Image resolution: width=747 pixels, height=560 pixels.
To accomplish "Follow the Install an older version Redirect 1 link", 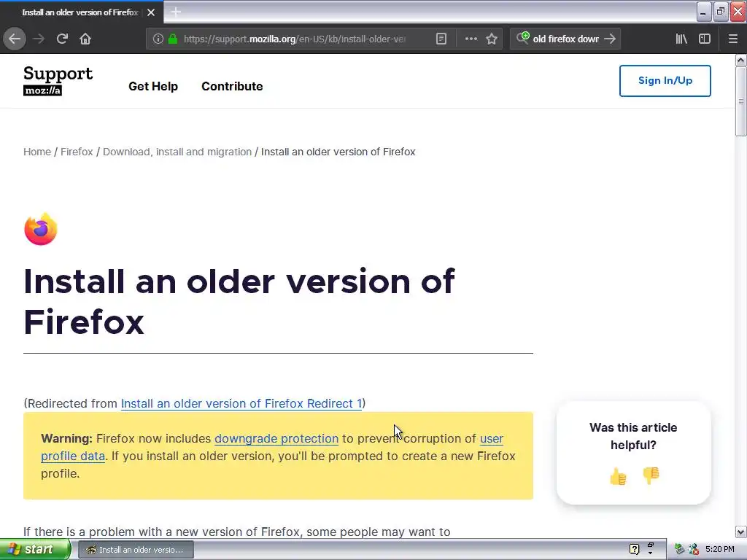I will pyautogui.click(x=241, y=403).
